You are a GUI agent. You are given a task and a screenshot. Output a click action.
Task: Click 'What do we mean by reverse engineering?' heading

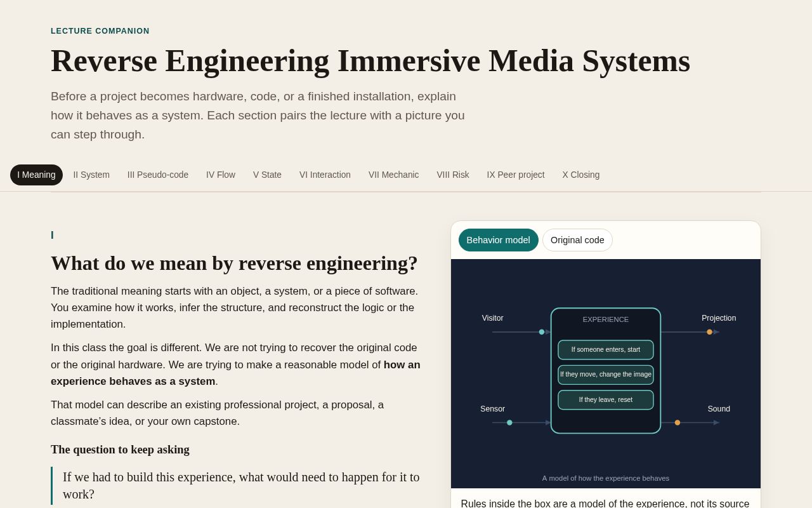click(x=234, y=263)
